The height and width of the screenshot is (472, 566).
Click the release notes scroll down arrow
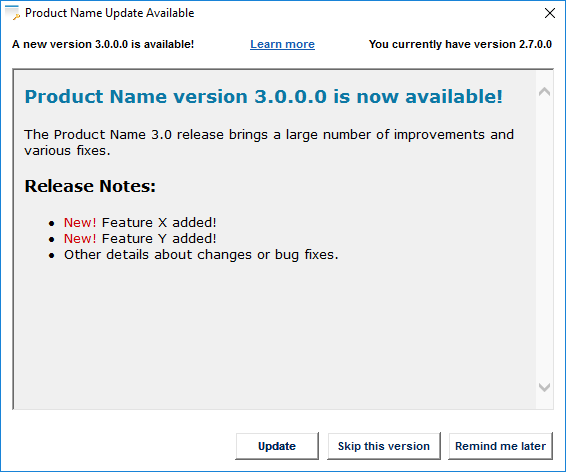(544, 388)
